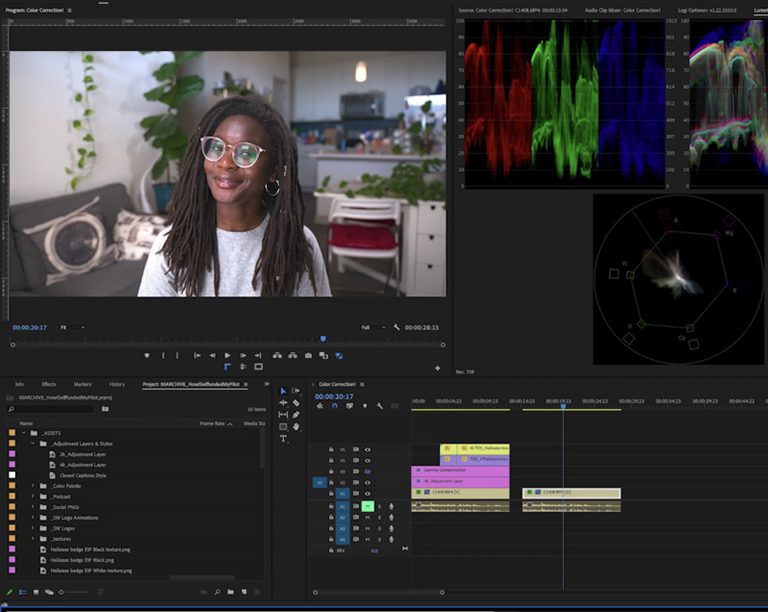Enable voice-over record on track A1
Image resolution: width=768 pixels, height=612 pixels.
click(x=391, y=506)
